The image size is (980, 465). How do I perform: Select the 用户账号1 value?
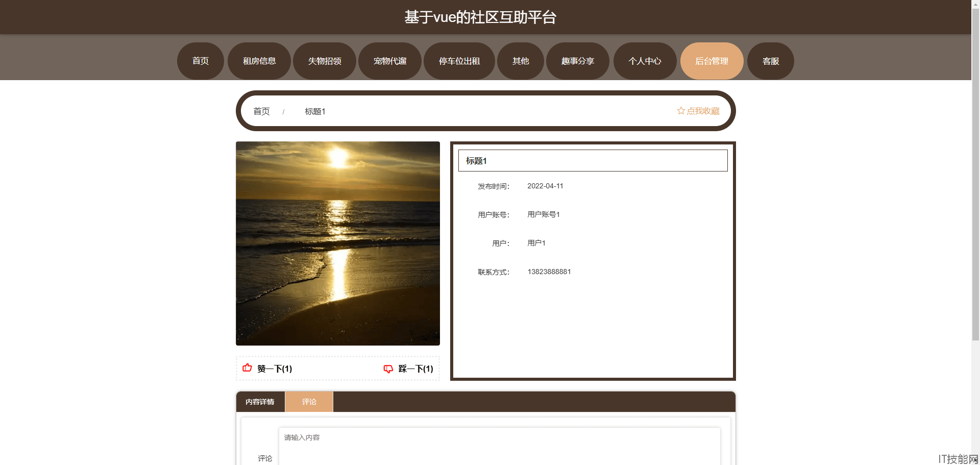(x=544, y=214)
